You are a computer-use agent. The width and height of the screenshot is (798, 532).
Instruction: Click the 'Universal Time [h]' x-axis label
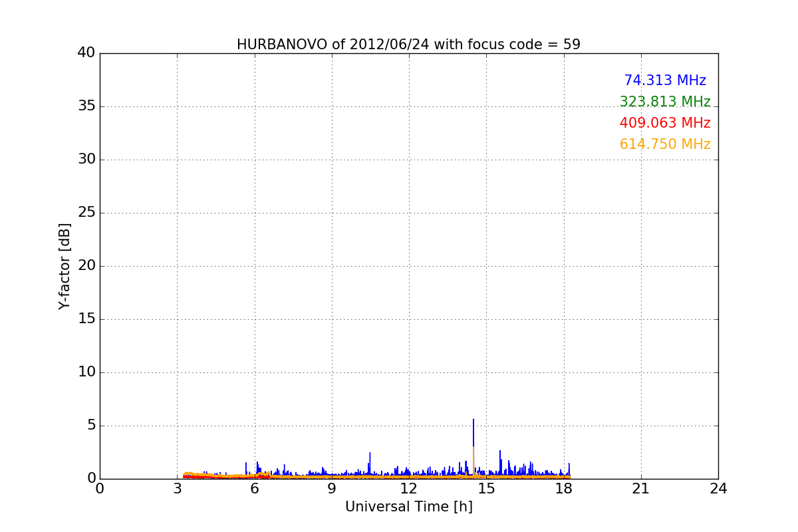tap(409, 507)
